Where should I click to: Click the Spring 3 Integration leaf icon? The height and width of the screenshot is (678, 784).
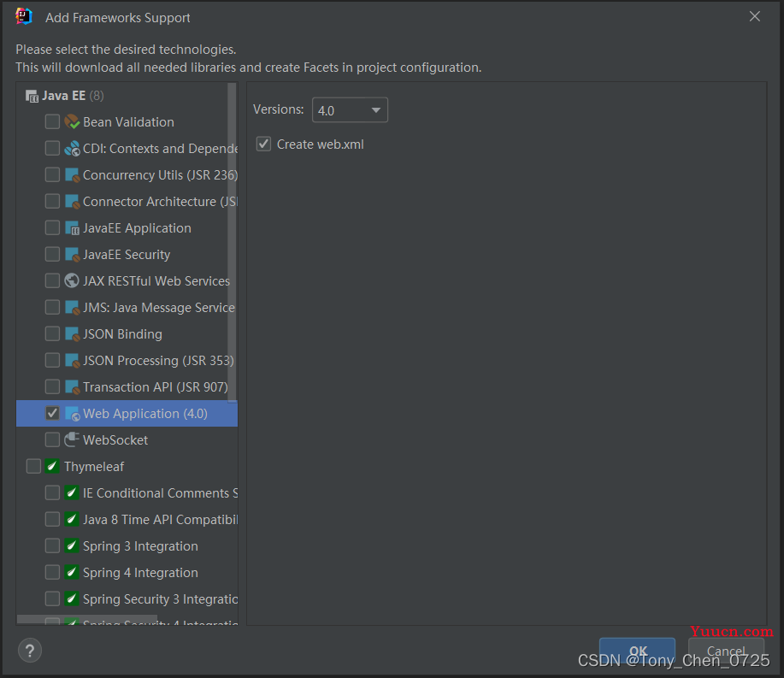[72, 545]
